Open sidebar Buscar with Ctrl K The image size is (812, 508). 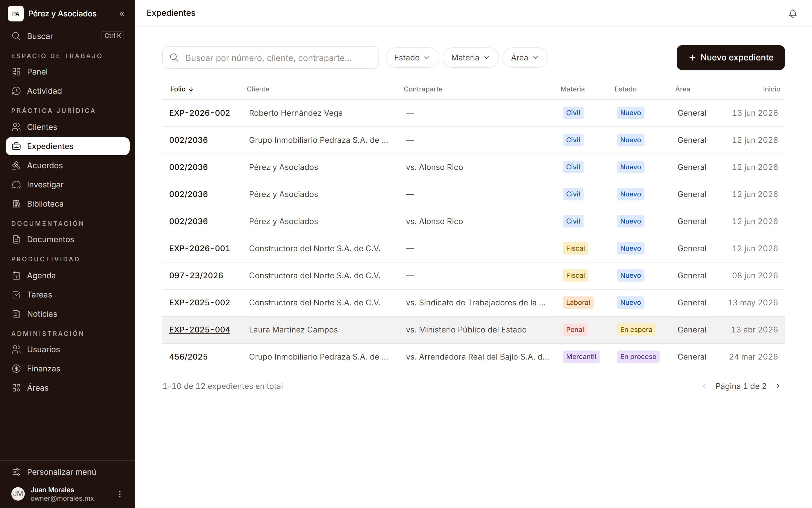67,36
